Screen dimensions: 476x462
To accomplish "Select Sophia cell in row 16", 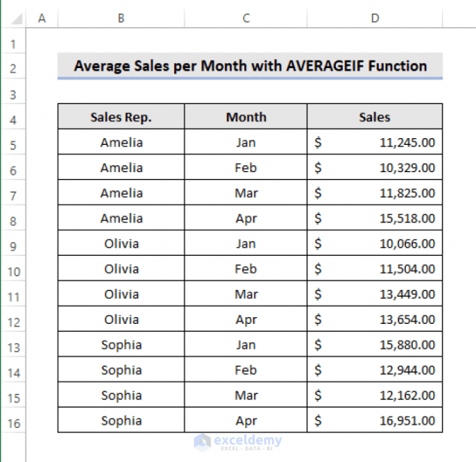I will (121, 420).
